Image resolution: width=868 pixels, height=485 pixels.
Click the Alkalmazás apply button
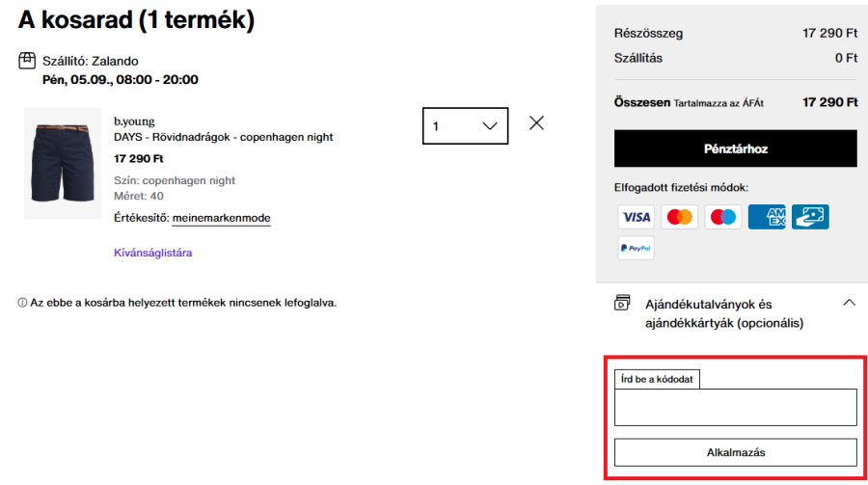pyautogui.click(x=736, y=451)
